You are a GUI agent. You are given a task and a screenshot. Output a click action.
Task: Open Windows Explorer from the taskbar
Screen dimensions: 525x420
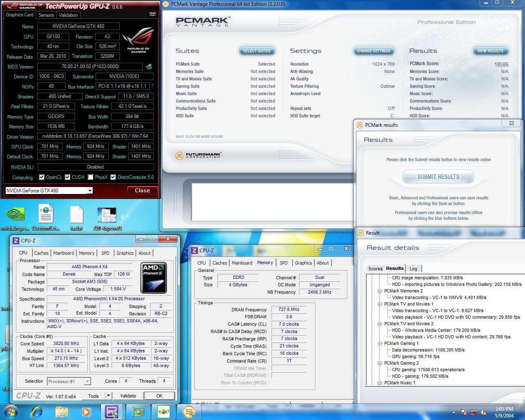coord(62,411)
